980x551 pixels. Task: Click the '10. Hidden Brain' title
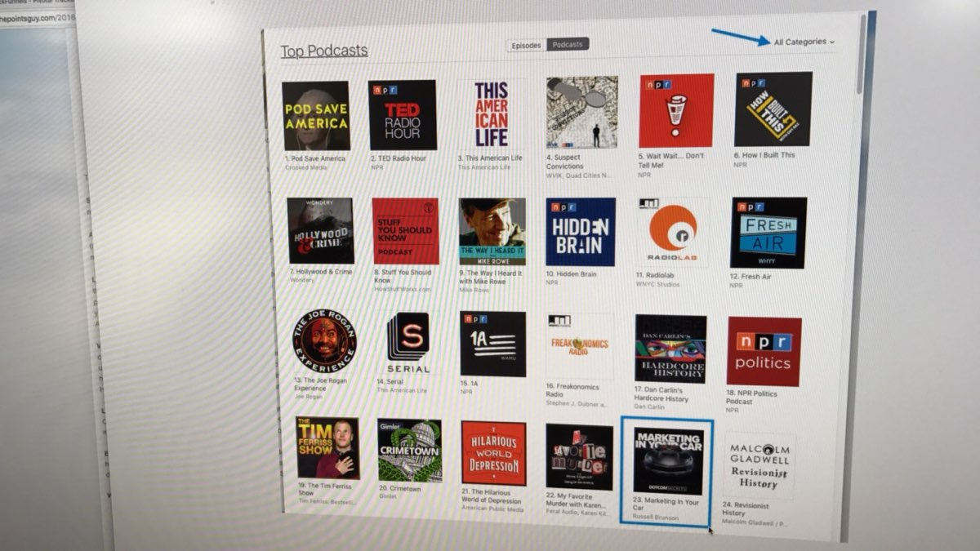point(572,274)
